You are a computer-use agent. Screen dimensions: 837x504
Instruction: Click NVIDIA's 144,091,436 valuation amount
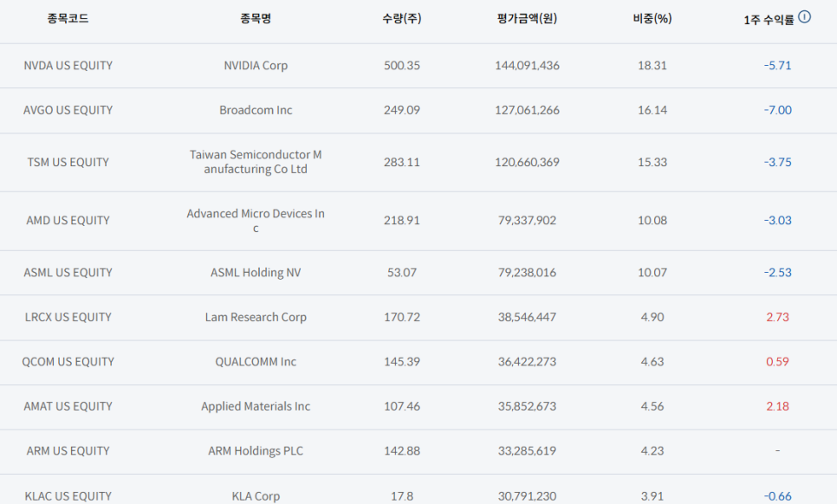(x=527, y=66)
